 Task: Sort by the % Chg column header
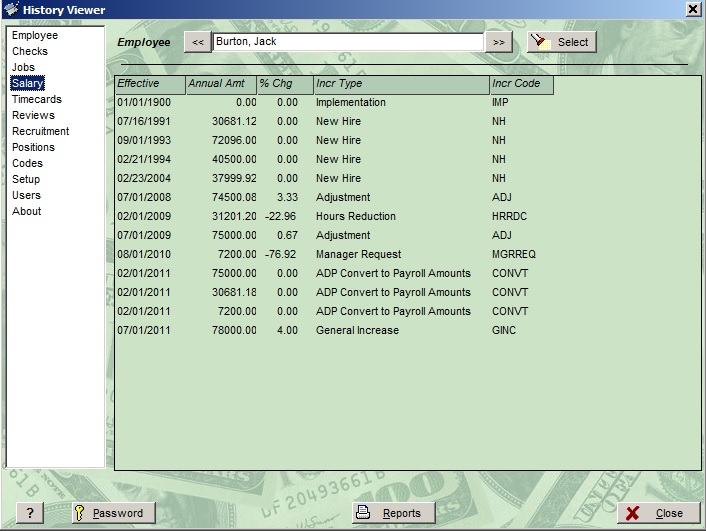coord(285,84)
